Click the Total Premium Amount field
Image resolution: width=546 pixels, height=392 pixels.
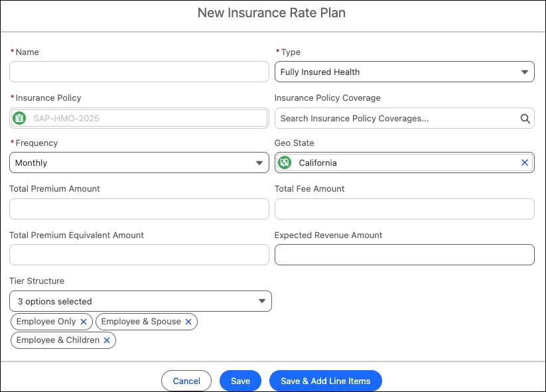click(139, 209)
